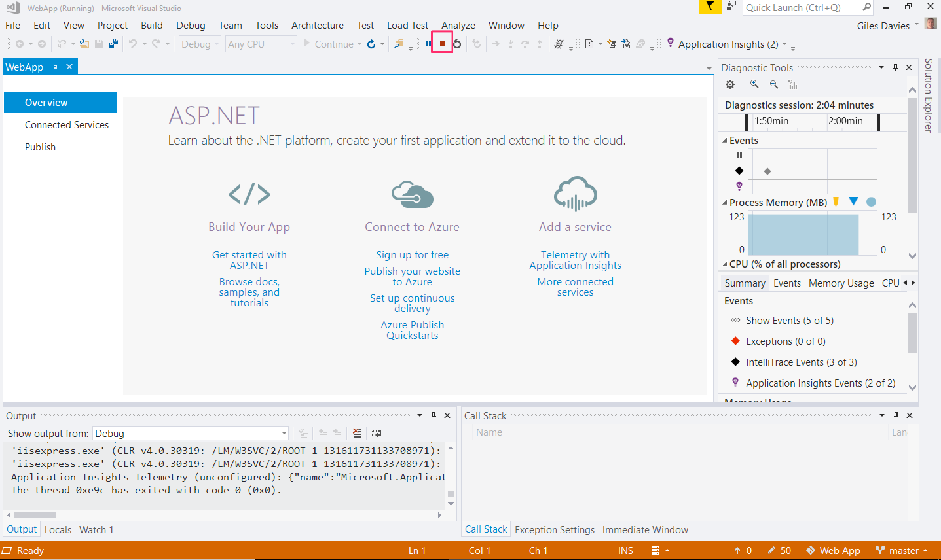Open the solution configuration Debug dropdown
This screenshot has width=941, height=560.
[199, 44]
